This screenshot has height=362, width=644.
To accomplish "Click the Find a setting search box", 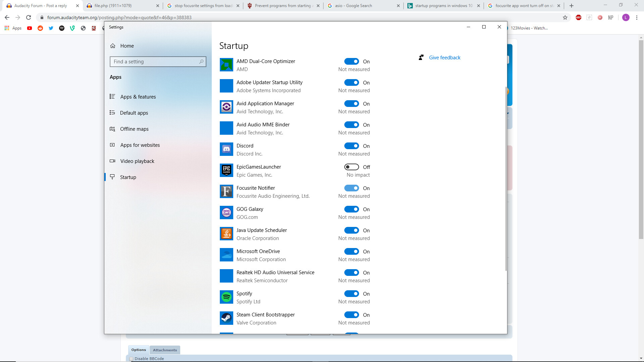I will (x=158, y=62).
